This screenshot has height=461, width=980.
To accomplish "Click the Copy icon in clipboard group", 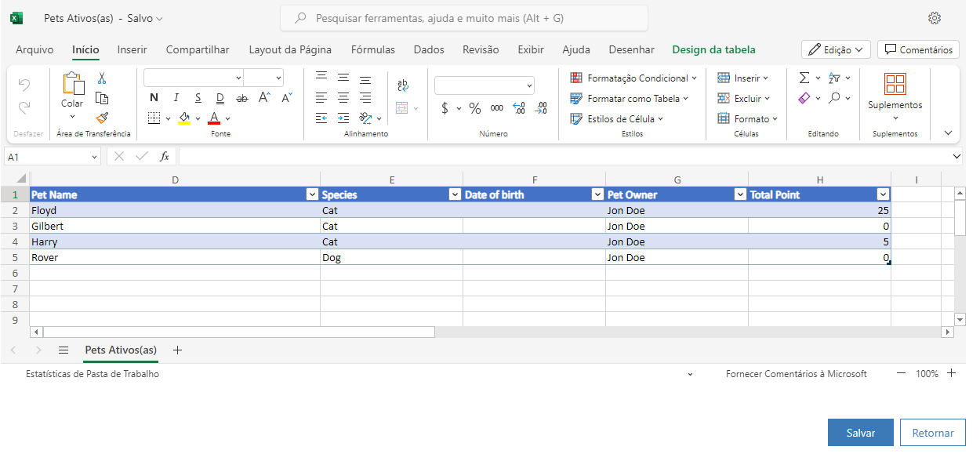I will (102, 98).
